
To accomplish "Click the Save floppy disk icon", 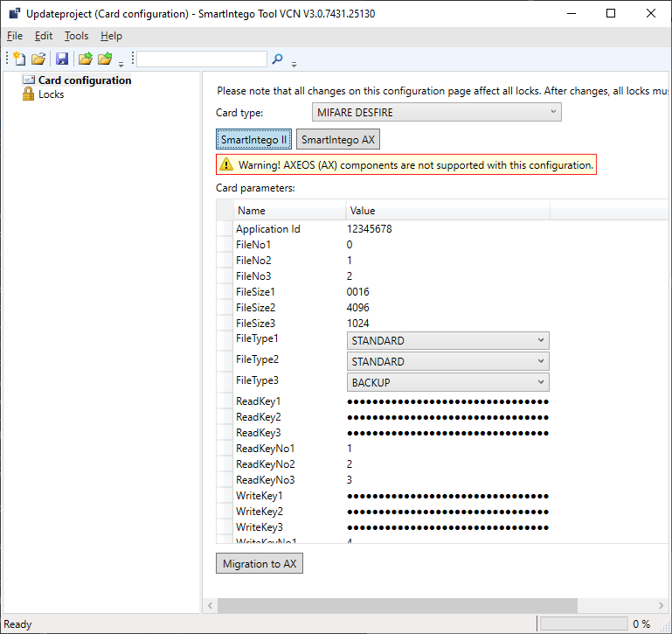I will coord(62,59).
